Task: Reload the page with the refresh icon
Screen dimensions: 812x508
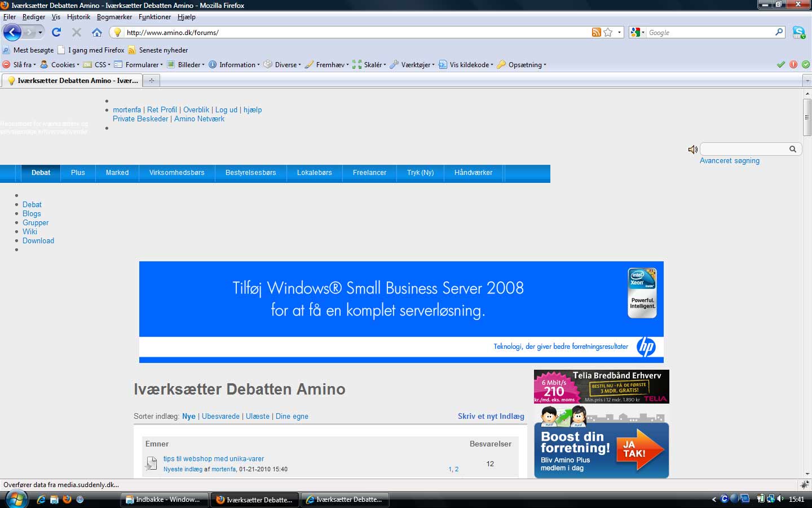Action: click(56, 32)
